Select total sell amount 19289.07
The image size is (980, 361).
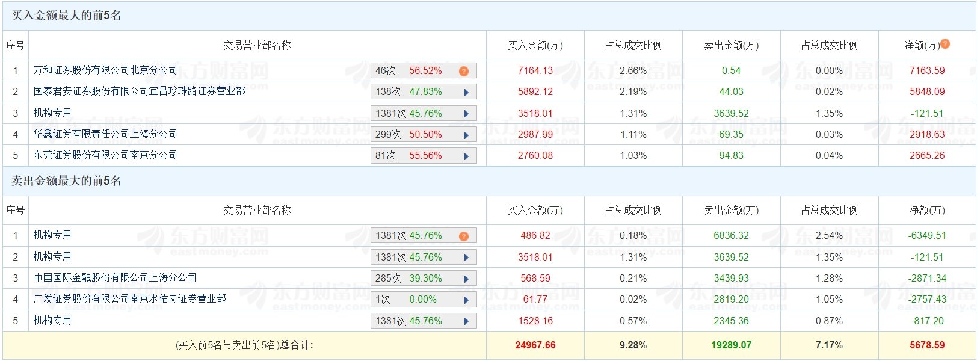(x=731, y=345)
